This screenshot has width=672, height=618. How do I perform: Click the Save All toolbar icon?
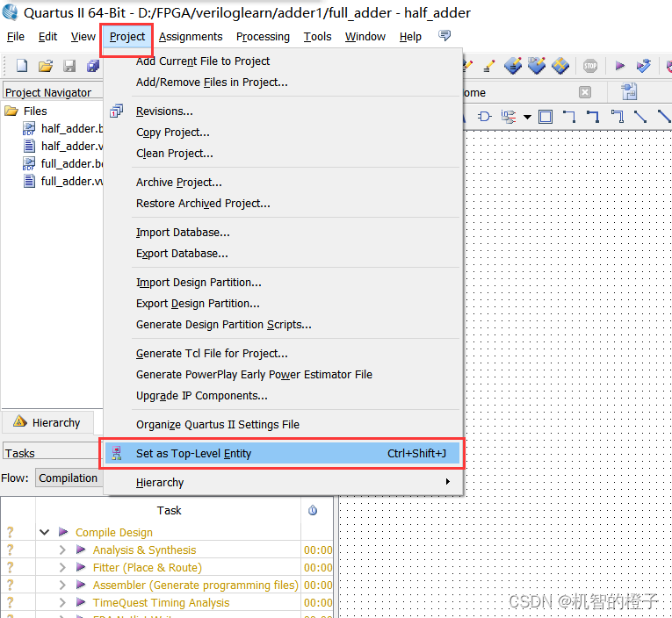point(93,66)
